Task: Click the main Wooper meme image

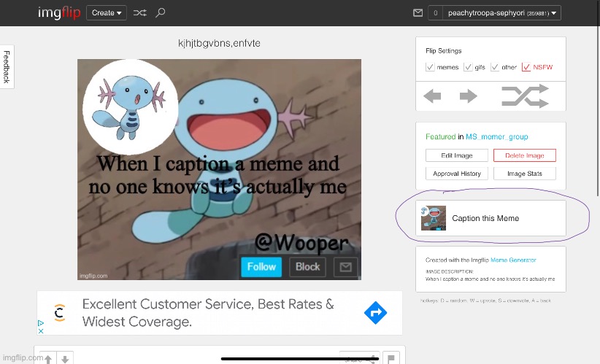Action: pos(219,169)
